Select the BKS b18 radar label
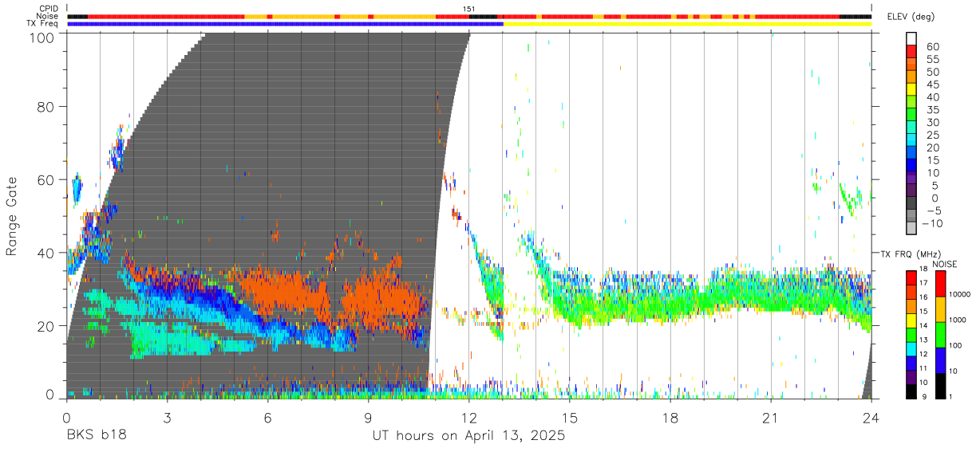Viewport: 980px width, 452px height. (96, 436)
